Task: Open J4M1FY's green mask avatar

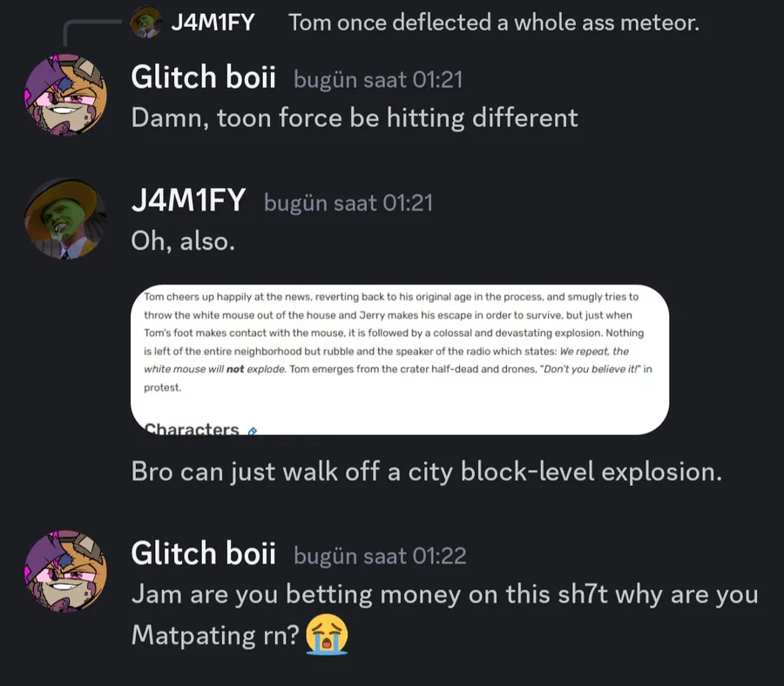Action: click(65, 219)
